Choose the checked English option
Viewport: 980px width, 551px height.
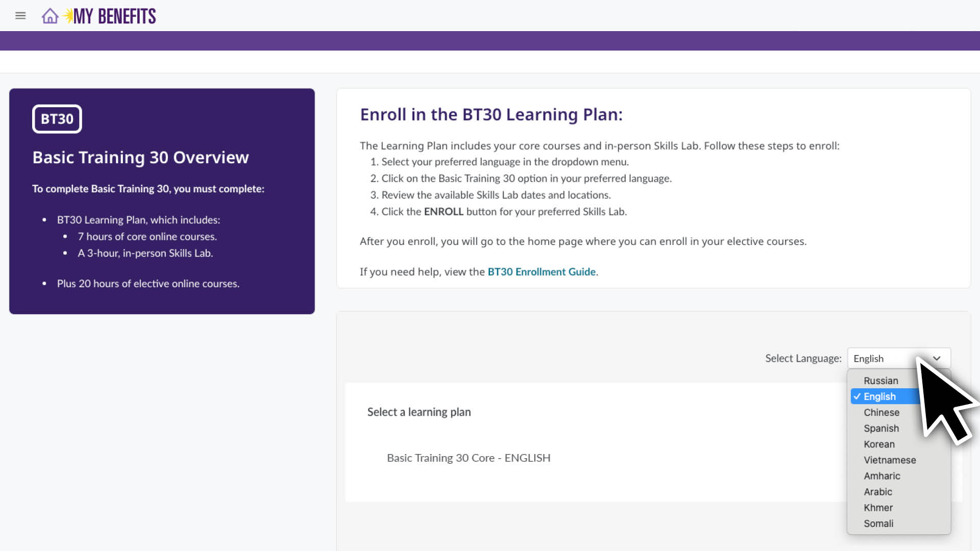(x=879, y=396)
